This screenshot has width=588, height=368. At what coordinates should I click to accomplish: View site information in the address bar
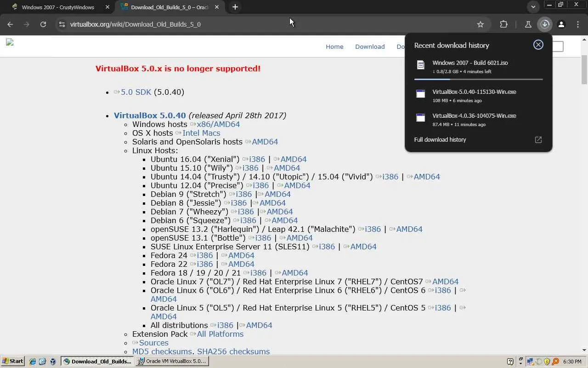62,24
